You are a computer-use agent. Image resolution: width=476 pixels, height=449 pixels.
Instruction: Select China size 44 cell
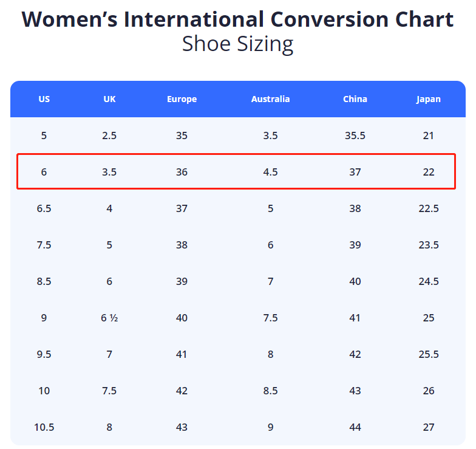[x=355, y=427]
